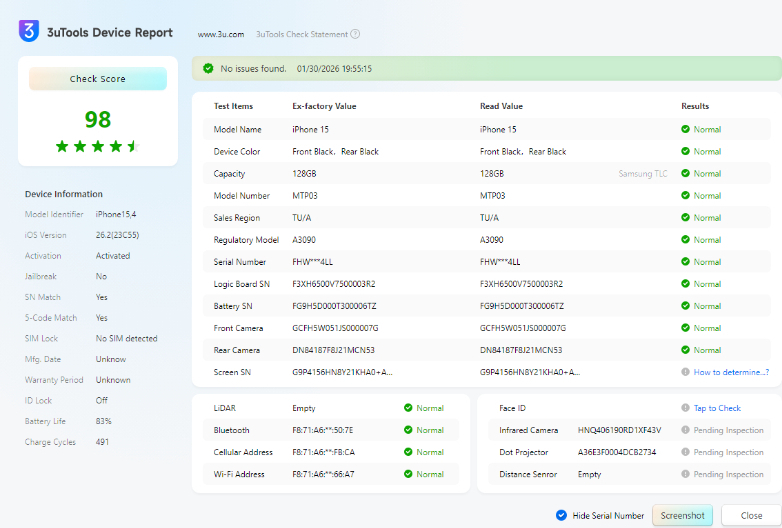The width and height of the screenshot is (782, 528).
Task: Click the green check icon in the Battery SN row
Action: [685, 306]
